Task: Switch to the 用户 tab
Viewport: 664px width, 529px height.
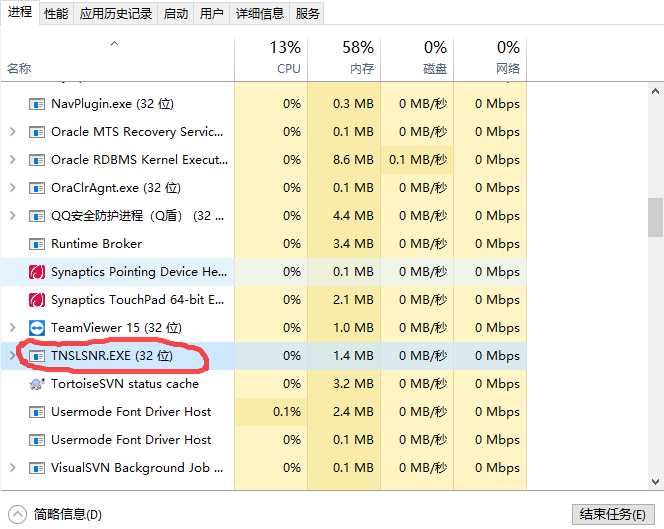Action: [211, 14]
